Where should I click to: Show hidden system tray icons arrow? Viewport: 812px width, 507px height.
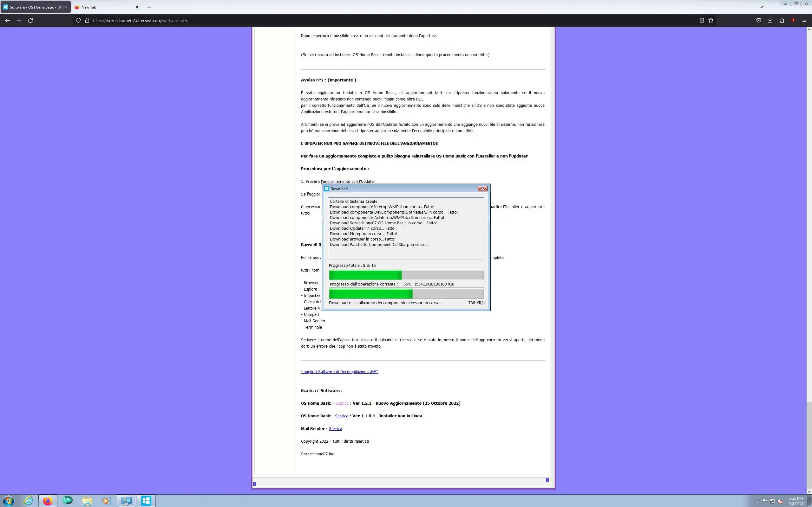pyautogui.click(x=756, y=501)
